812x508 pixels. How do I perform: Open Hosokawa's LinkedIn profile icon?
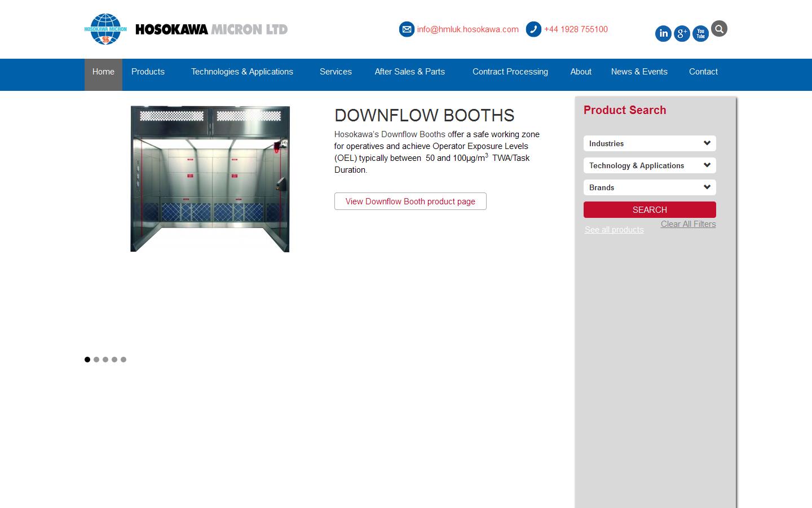click(663, 33)
